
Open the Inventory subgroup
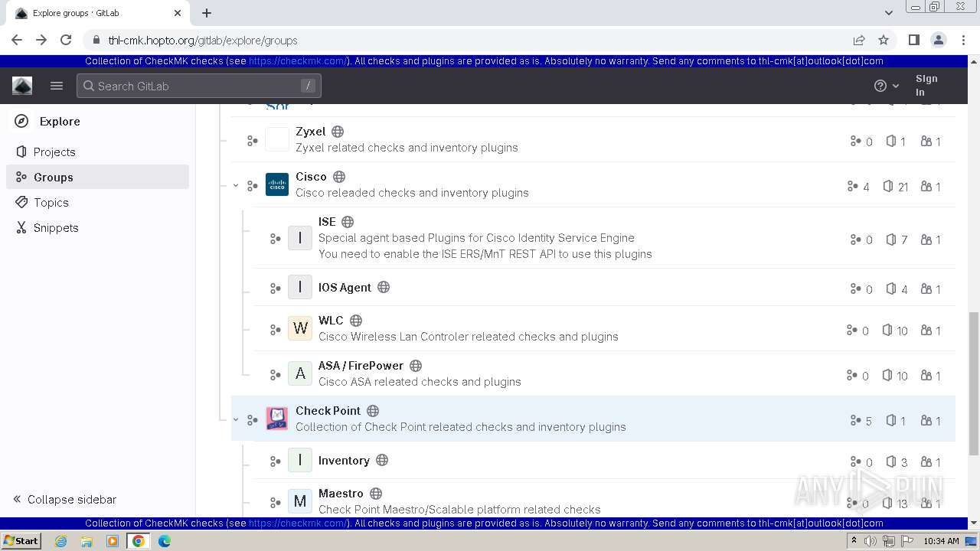(344, 461)
